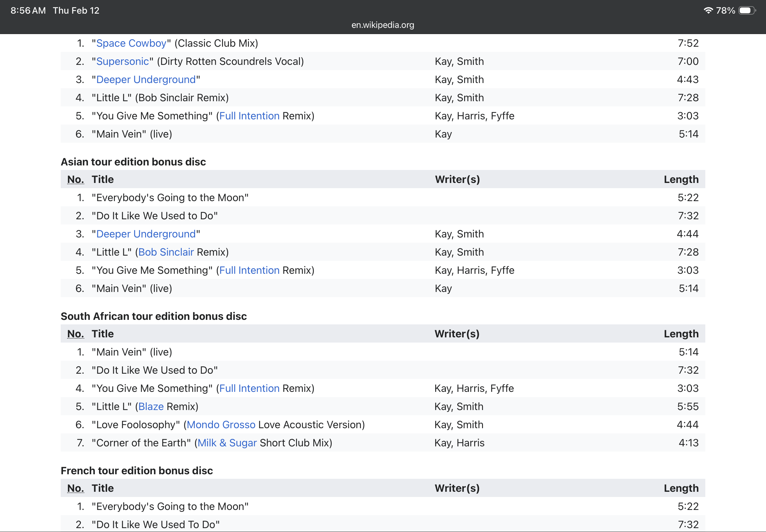This screenshot has height=532, width=766.
Task: Open the Bob Sinclair link
Action: [x=166, y=252]
